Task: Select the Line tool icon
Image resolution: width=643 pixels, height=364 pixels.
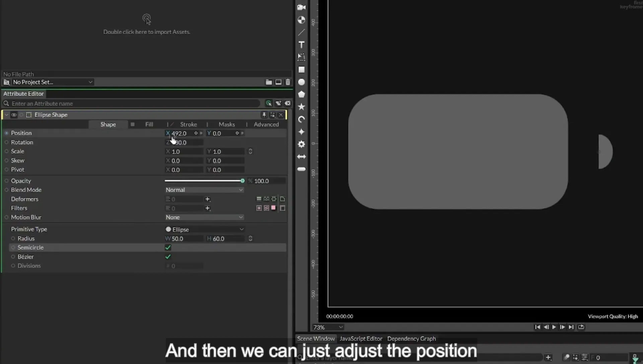Action: pyautogui.click(x=301, y=32)
